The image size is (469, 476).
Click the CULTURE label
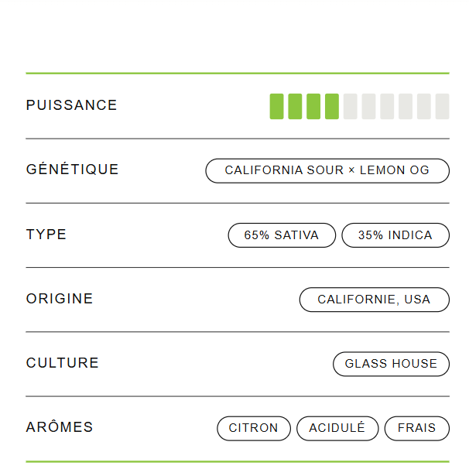click(63, 363)
